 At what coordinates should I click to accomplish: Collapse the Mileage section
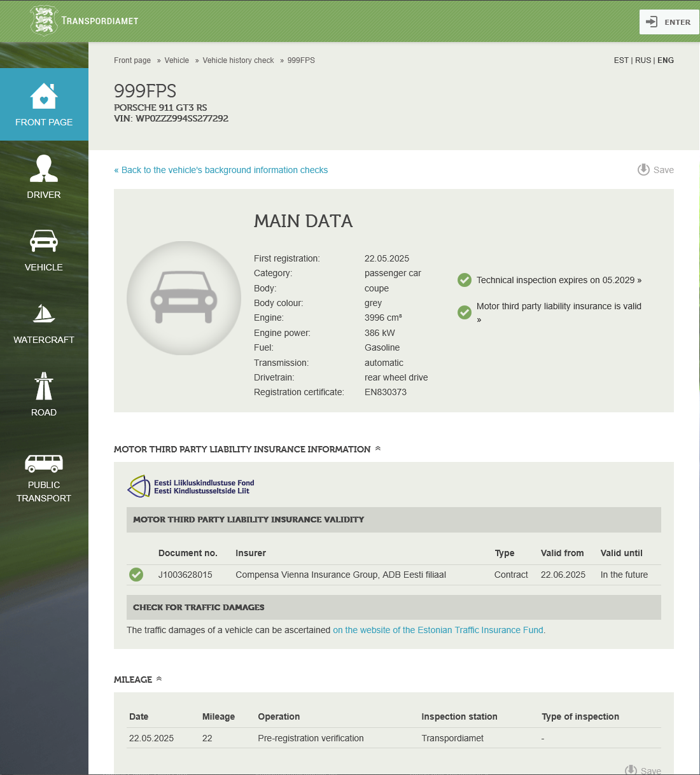click(159, 679)
